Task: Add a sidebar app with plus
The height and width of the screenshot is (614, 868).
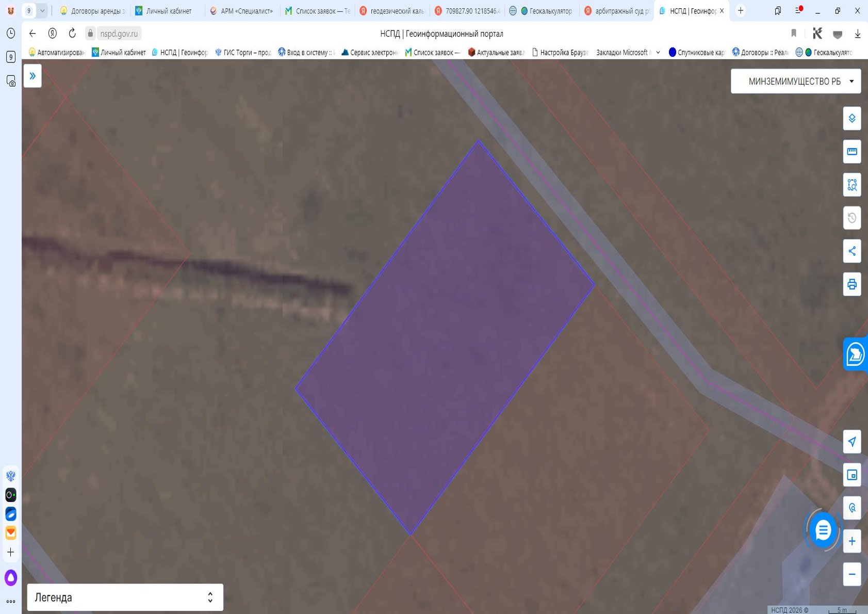Action: [x=11, y=552]
